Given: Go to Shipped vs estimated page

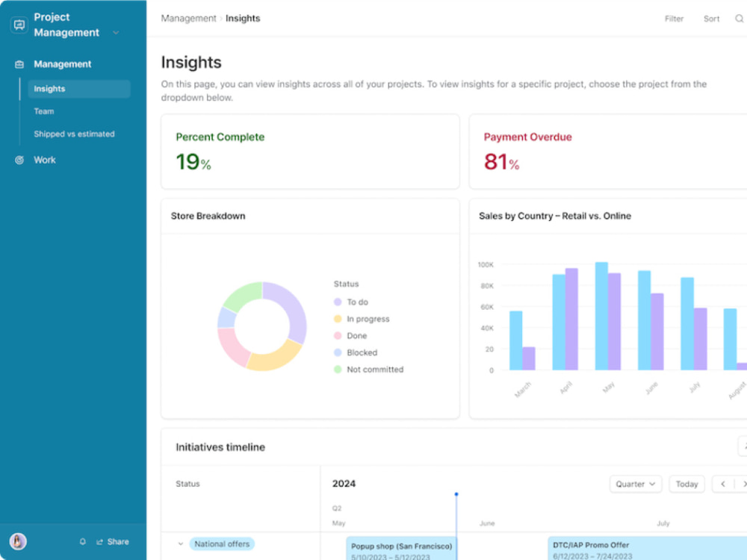Looking at the screenshot, I should 74,134.
